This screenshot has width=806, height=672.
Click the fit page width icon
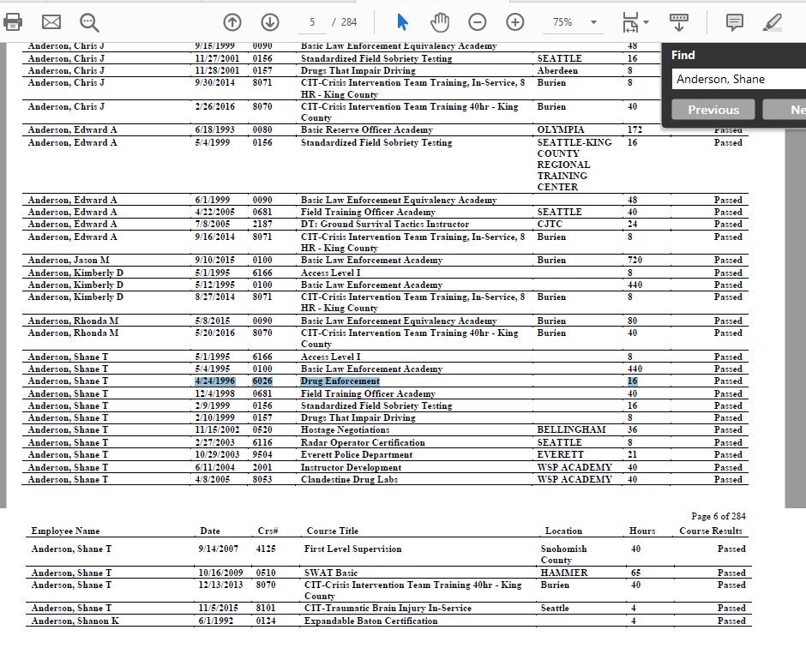pos(630,22)
